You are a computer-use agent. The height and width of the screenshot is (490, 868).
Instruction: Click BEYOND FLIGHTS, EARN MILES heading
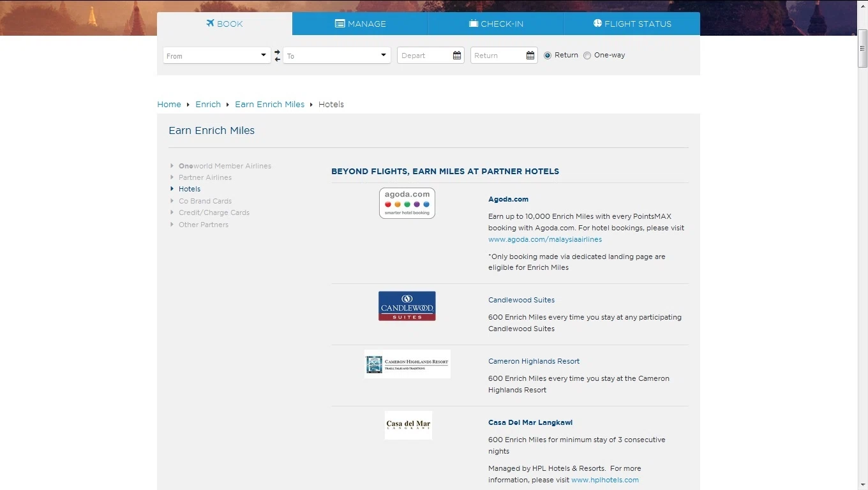pyautogui.click(x=445, y=171)
